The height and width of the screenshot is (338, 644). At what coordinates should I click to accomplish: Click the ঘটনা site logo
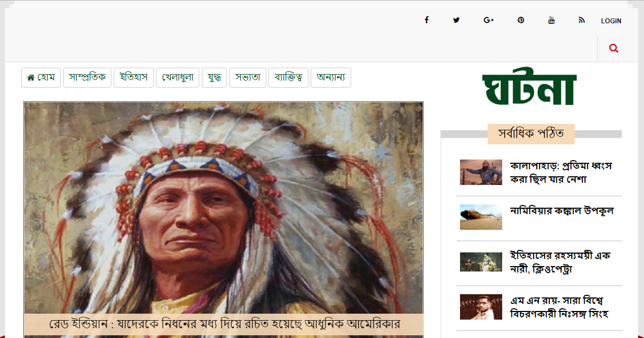coord(530,87)
